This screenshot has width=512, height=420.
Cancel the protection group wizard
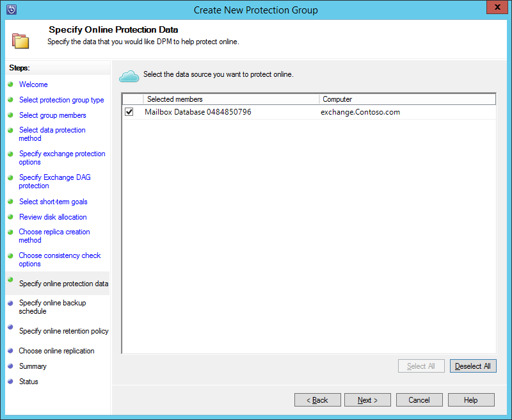coord(419,400)
